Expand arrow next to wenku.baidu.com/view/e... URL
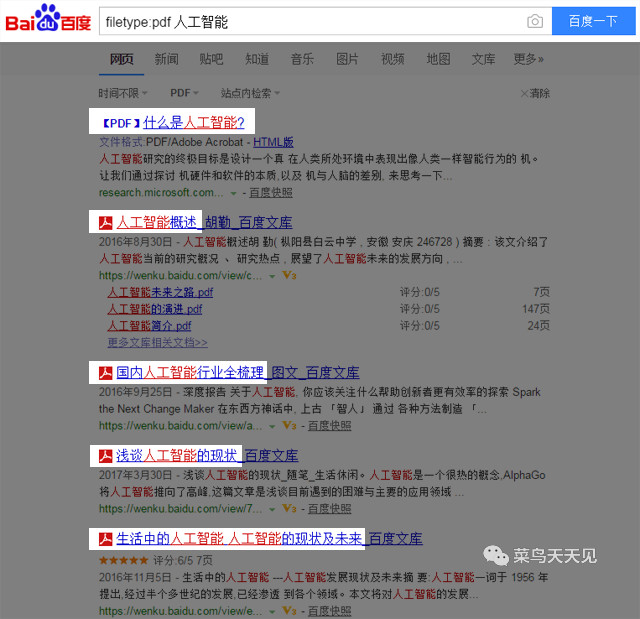Image resolution: width=640 pixels, height=619 pixels. click(x=272, y=612)
